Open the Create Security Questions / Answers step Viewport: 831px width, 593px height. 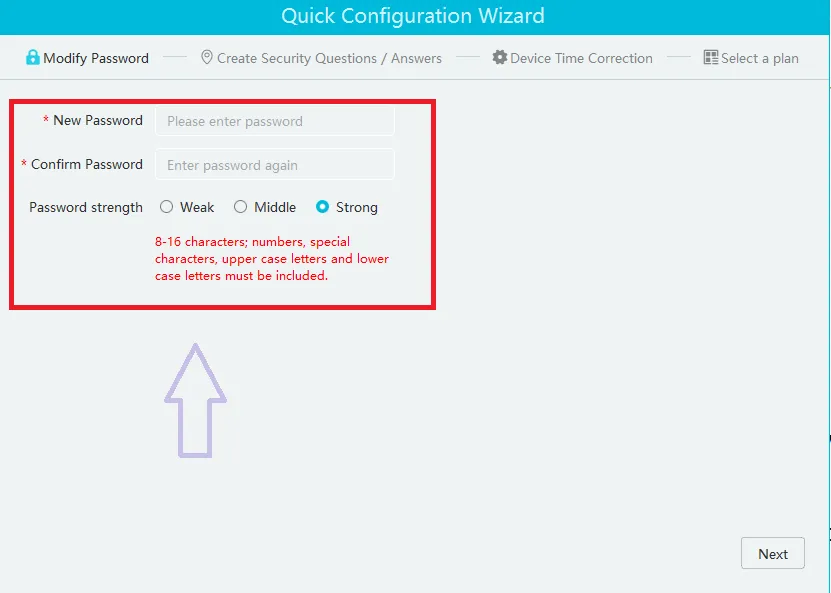[322, 58]
